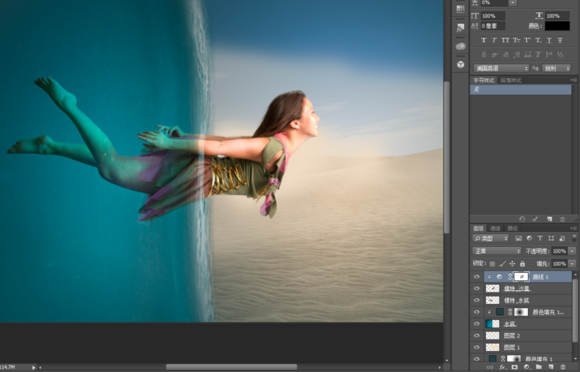Hide the 水底 layer eye icon
580x372 pixels.
[476, 324]
